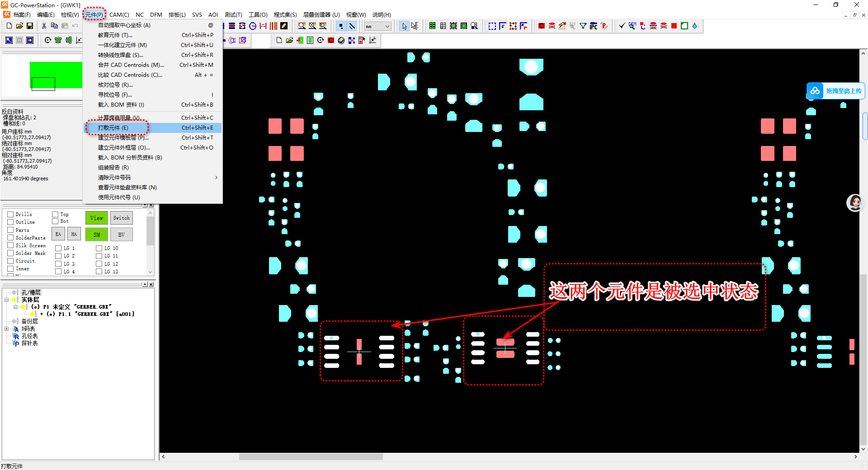Click the black checkmark icon

click(622, 26)
